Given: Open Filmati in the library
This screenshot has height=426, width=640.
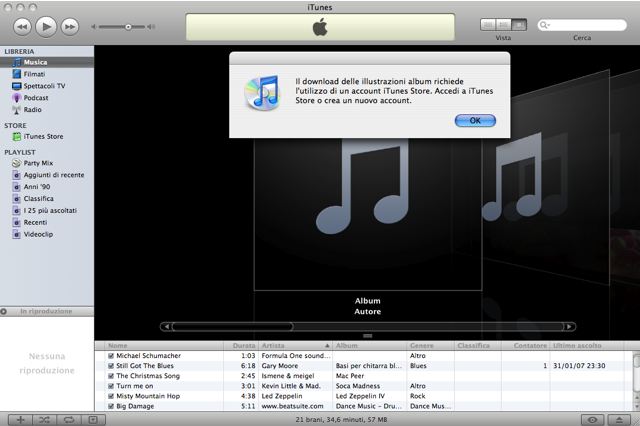Looking at the screenshot, I should click(x=34, y=74).
